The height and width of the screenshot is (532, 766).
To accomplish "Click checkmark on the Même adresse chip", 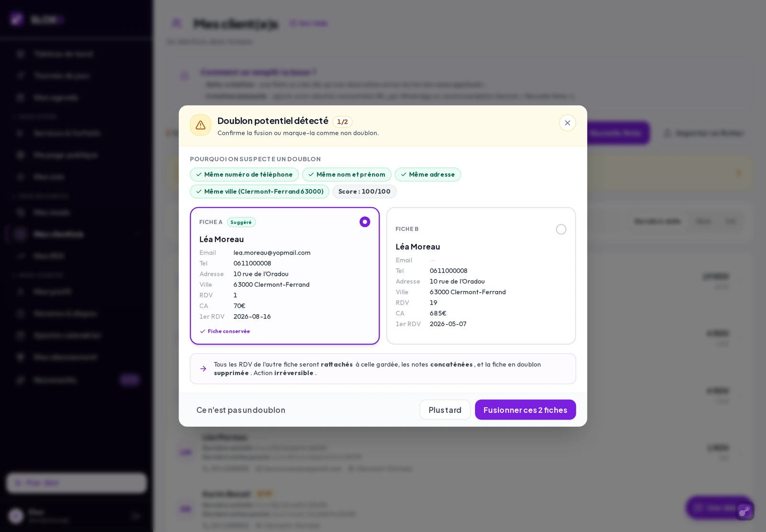I will (x=404, y=175).
